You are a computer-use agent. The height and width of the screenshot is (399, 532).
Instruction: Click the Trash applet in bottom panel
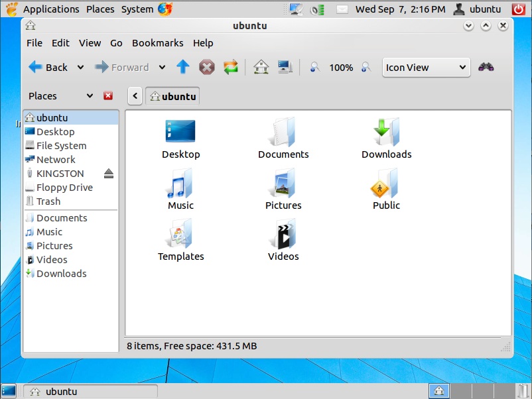pos(524,391)
